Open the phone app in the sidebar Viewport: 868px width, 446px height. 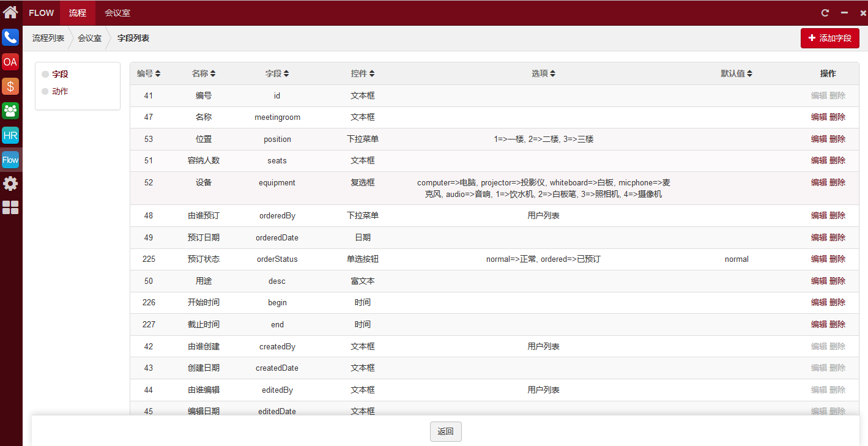10,37
